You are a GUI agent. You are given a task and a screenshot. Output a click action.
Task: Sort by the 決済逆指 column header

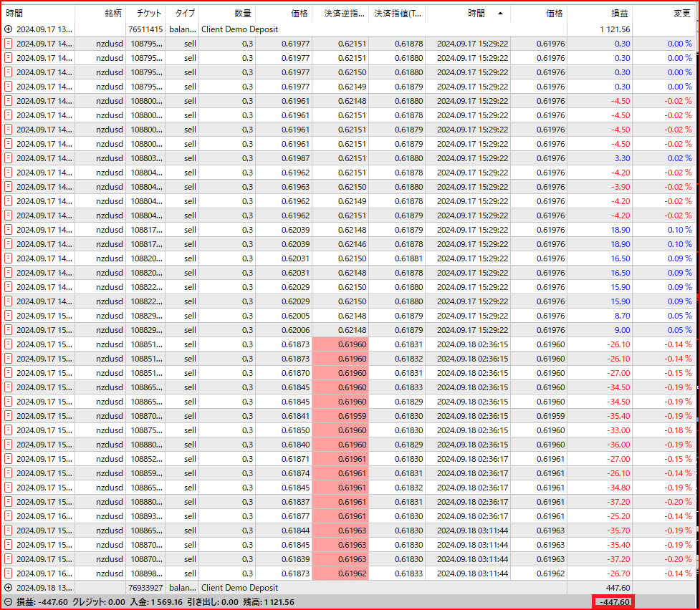click(x=340, y=14)
